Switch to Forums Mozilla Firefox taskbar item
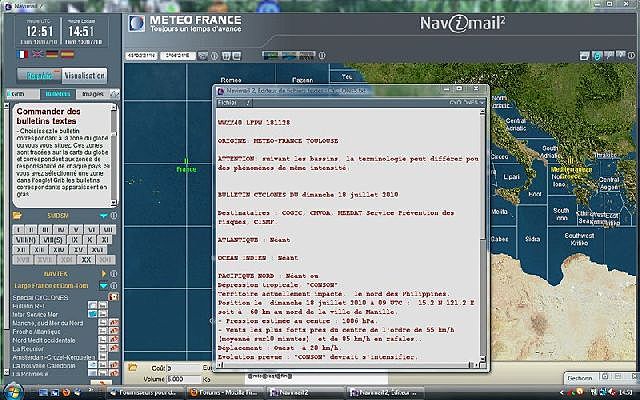 click(x=225, y=393)
